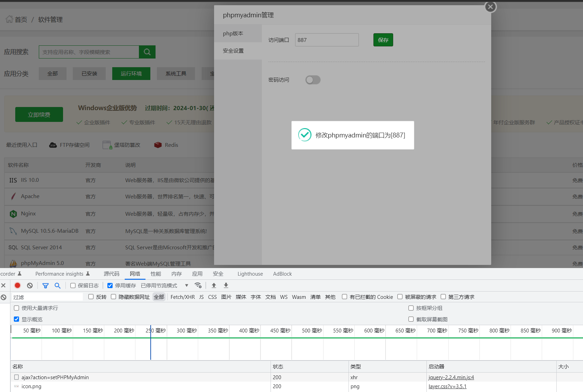583x392 pixels.
Task: Uncheck 显示概览 checkbox
Action: (x=16, y=319)
